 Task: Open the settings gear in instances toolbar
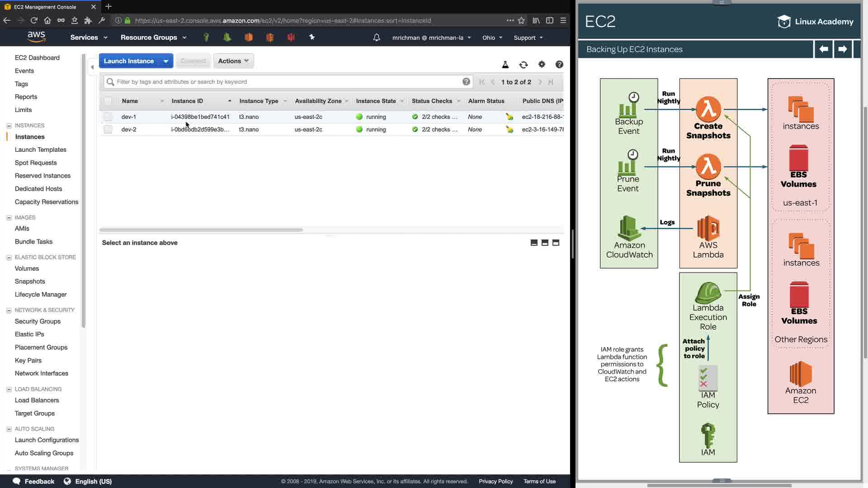pos(542,65)
